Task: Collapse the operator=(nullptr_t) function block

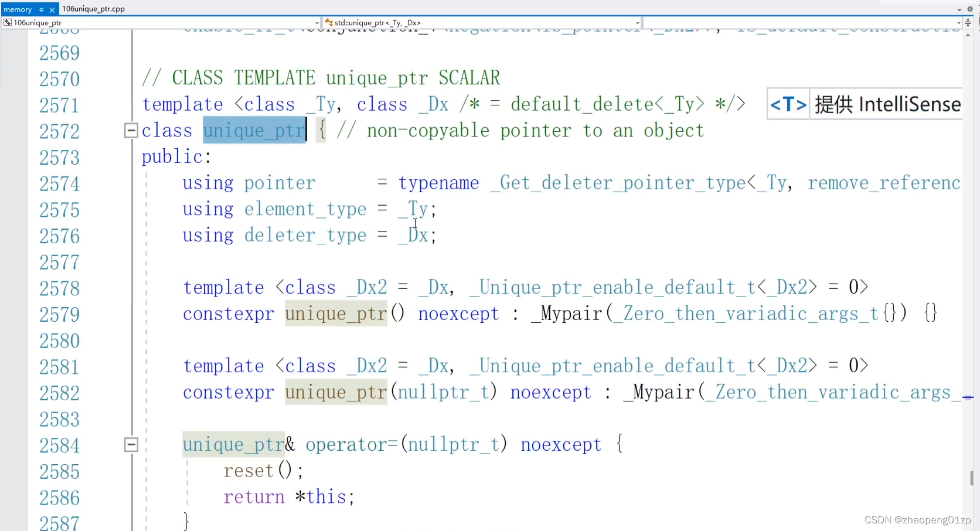Action: 131,445
